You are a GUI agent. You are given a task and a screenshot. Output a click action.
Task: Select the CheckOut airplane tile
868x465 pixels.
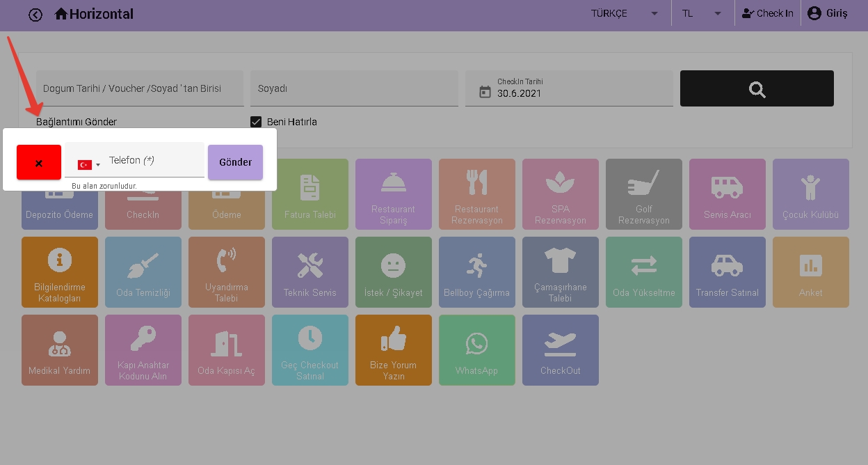coord(560,349)
